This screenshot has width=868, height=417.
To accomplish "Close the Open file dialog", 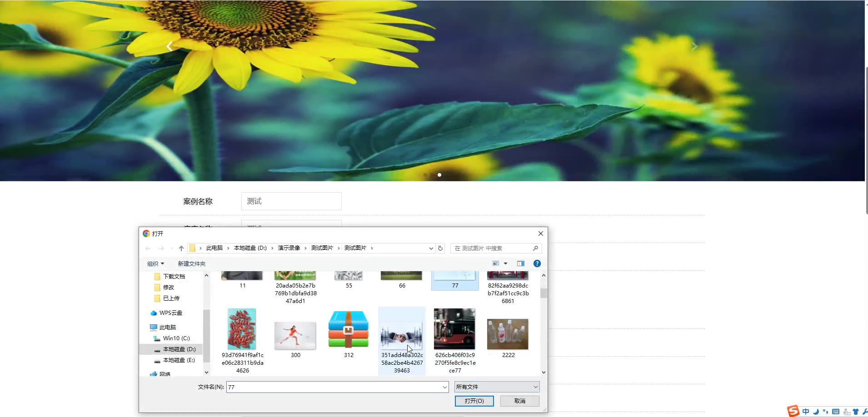I will tap(540, 233).
